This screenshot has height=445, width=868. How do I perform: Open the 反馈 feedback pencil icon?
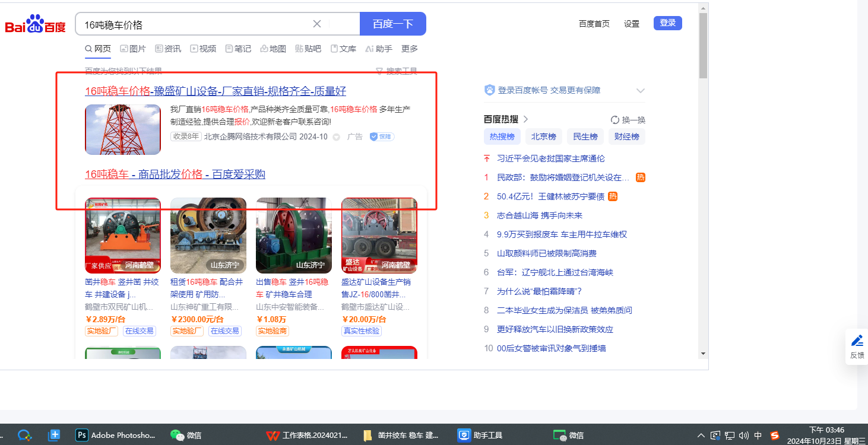857,341
